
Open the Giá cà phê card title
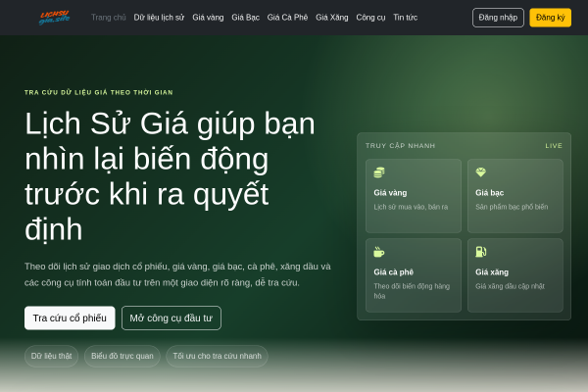coord(394,272)
